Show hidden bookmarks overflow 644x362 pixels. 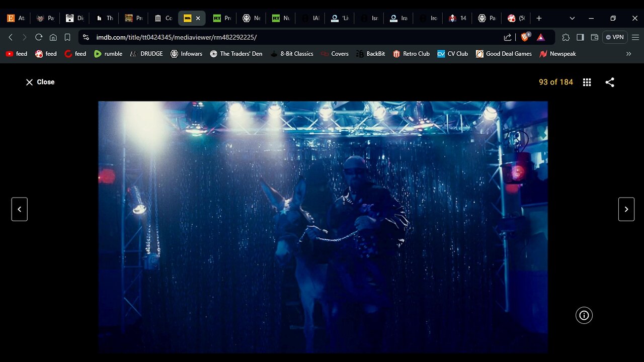click(628, 54)
